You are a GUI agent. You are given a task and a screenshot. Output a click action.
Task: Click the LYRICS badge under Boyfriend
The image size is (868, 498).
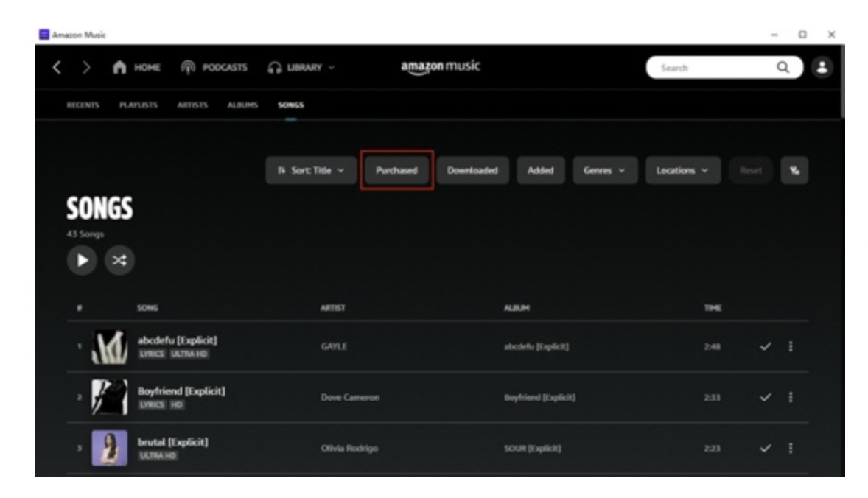152,405
